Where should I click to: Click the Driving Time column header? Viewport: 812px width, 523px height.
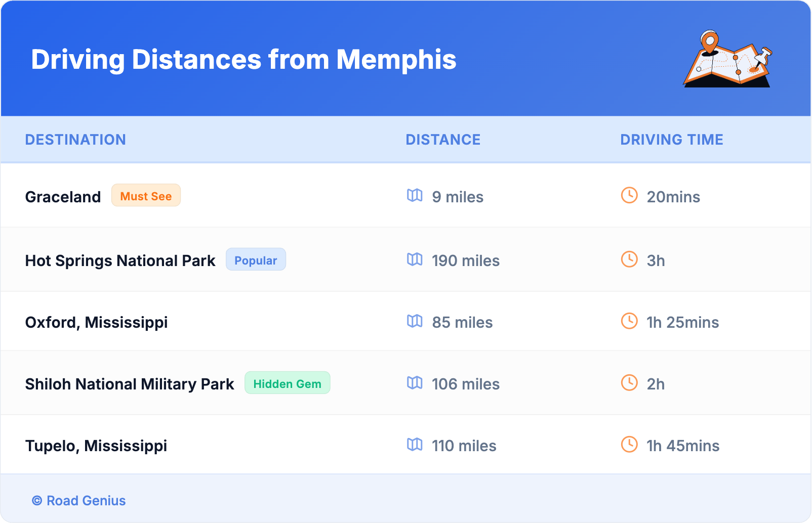point(672,140)
